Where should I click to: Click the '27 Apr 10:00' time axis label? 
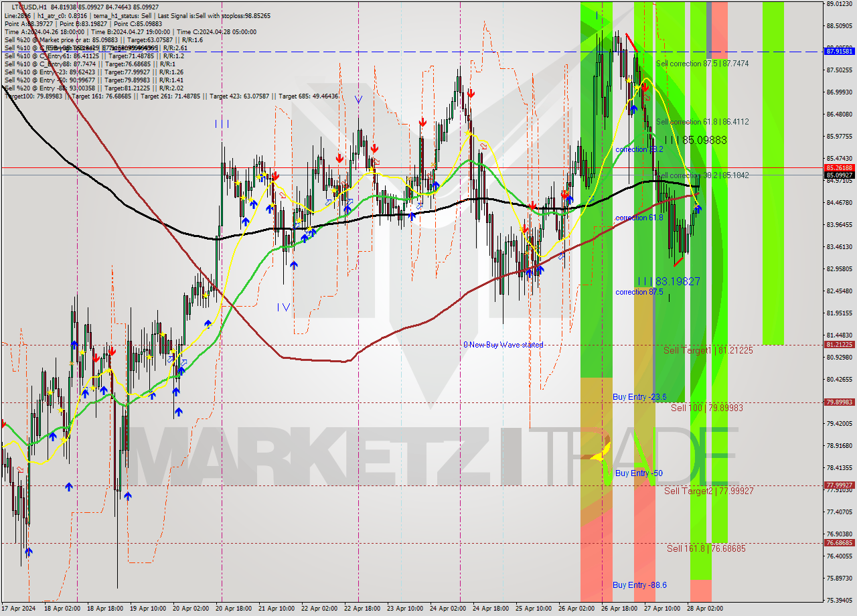(x=662, y=609)
